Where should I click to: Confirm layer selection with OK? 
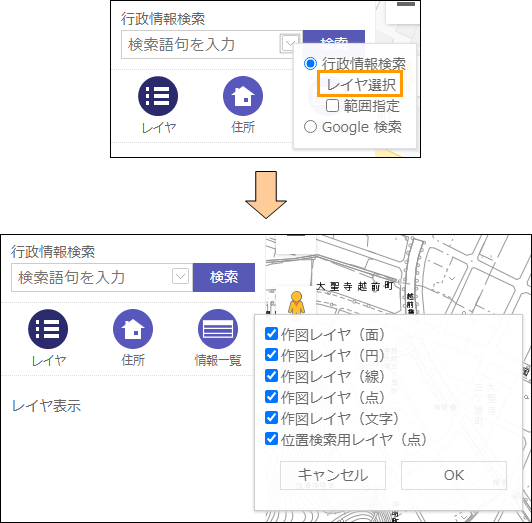pos(454,475)
